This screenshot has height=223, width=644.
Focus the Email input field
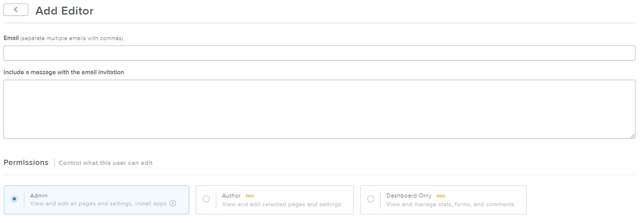tap(319, 53)
